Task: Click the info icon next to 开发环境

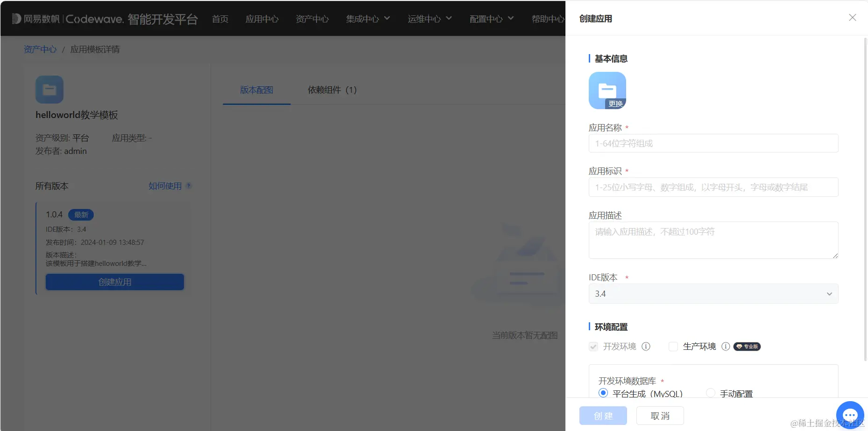Action: click(x=646, y=347)
